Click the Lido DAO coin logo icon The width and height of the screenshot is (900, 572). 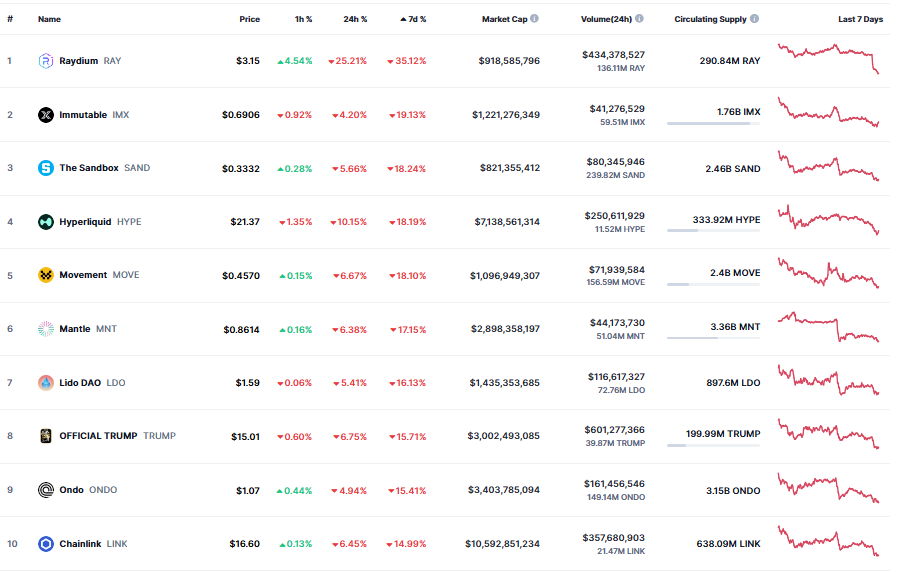point(46,383)
